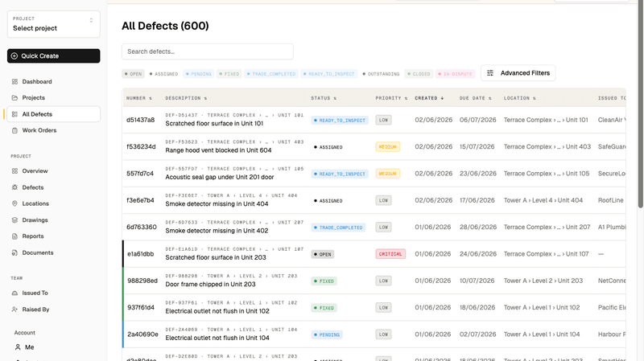Viewport: 644px width, 361px height.
Task: Click the Work Orders clipboard icon
Action: [14, 130]
